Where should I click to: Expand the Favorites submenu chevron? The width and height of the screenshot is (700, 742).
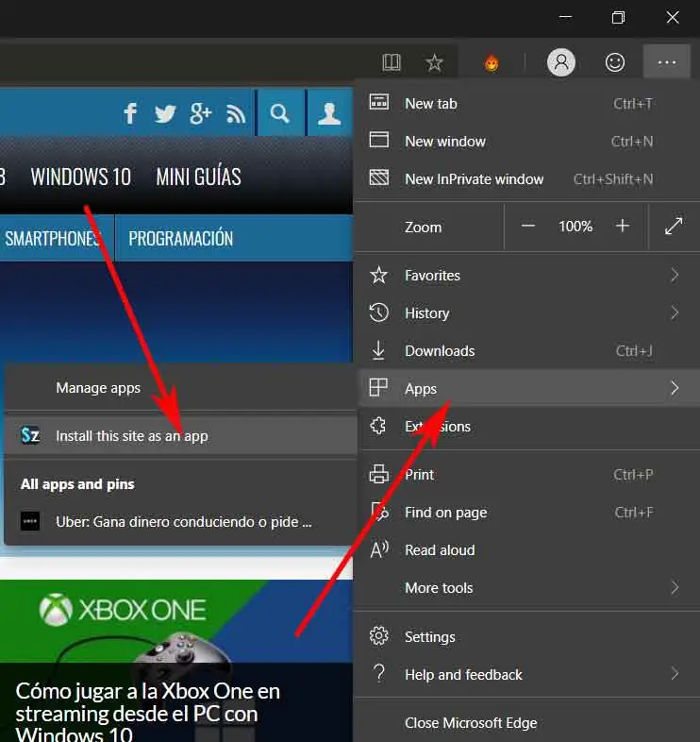(675, 275)
